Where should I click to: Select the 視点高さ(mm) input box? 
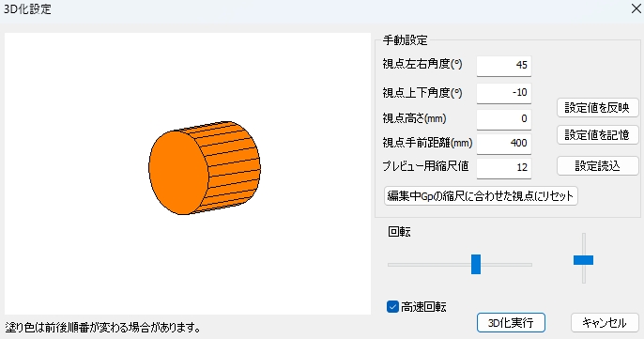504,119
